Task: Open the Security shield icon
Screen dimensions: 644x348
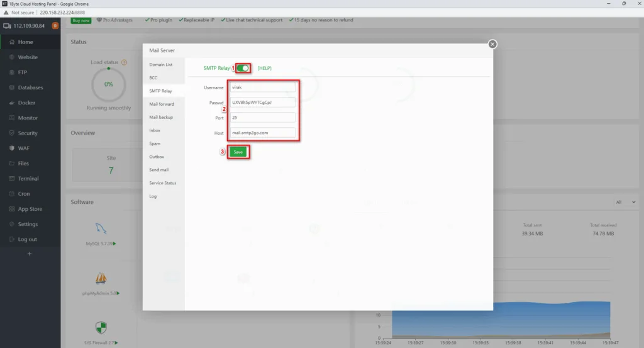Action: [9, 133]
